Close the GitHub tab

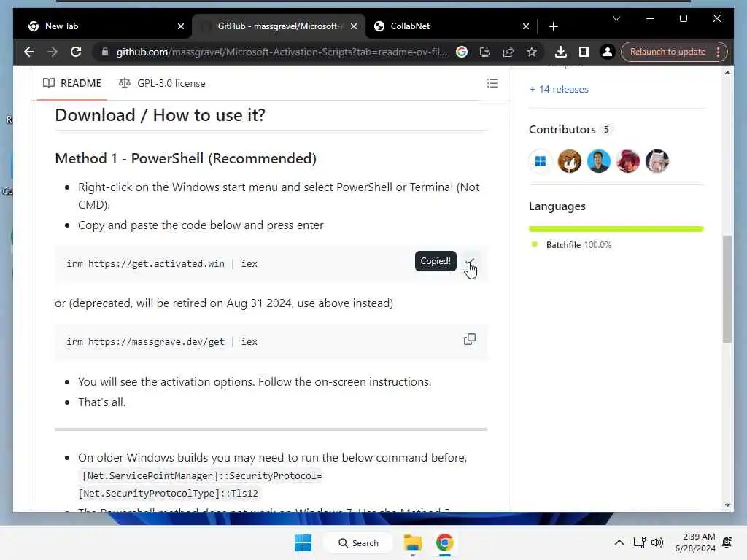pos(354,26)
